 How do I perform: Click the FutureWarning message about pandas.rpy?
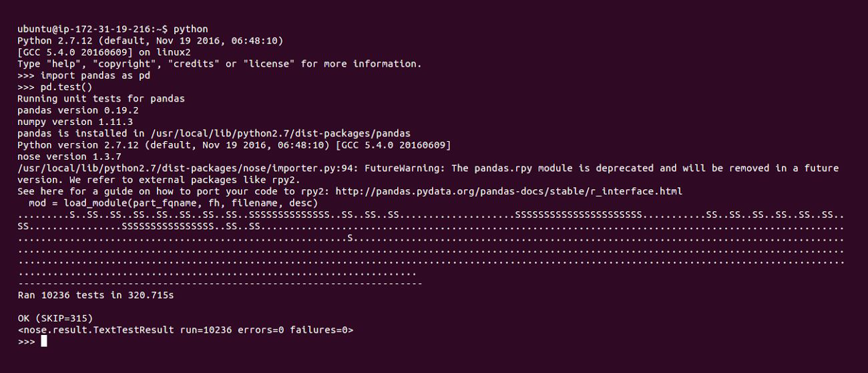pos(428,174)
